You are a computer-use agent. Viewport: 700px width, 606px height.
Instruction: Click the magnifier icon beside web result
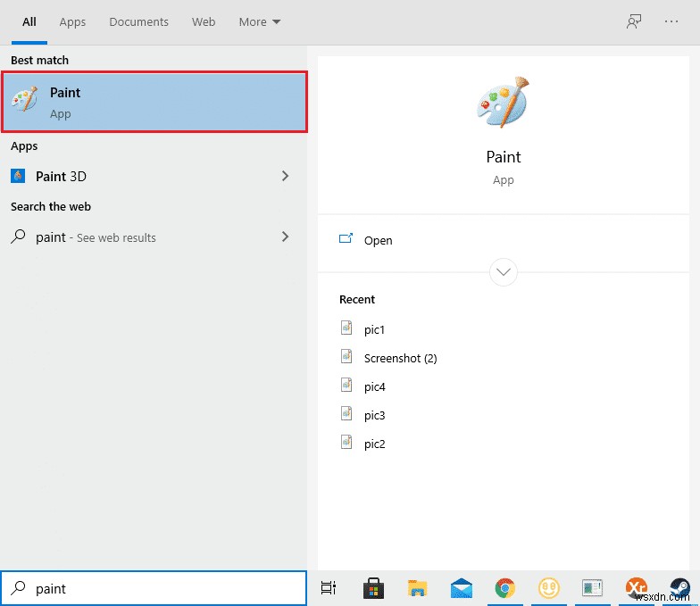click(18, 237)
